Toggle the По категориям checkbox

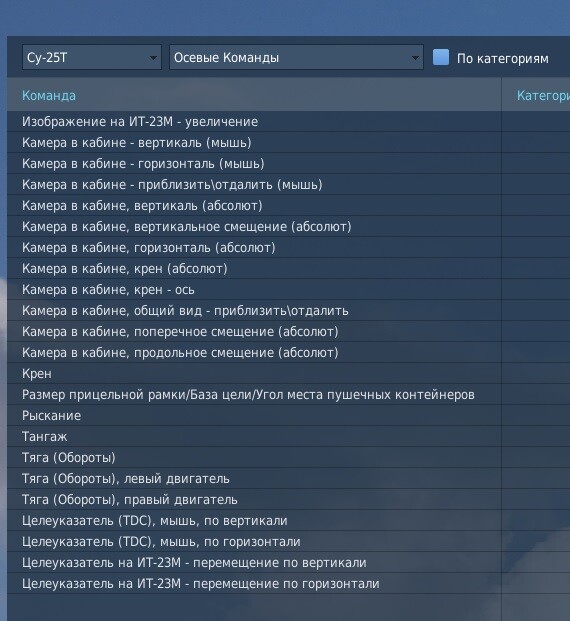[x=440, y=57]
